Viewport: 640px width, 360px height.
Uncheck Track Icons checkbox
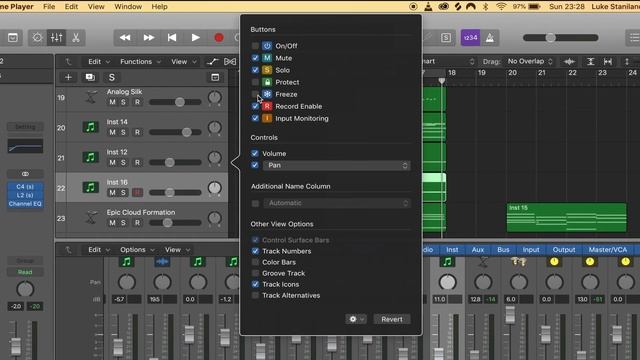255,284
